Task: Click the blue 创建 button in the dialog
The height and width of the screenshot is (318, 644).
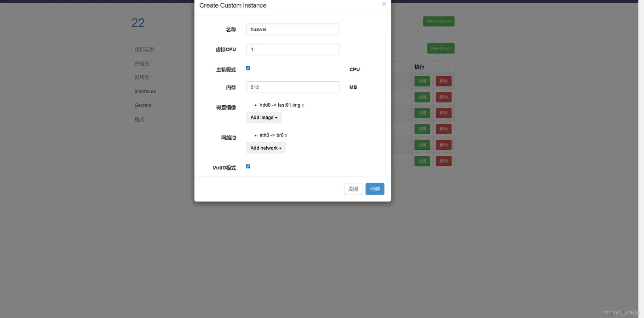Action: point(375,189)
